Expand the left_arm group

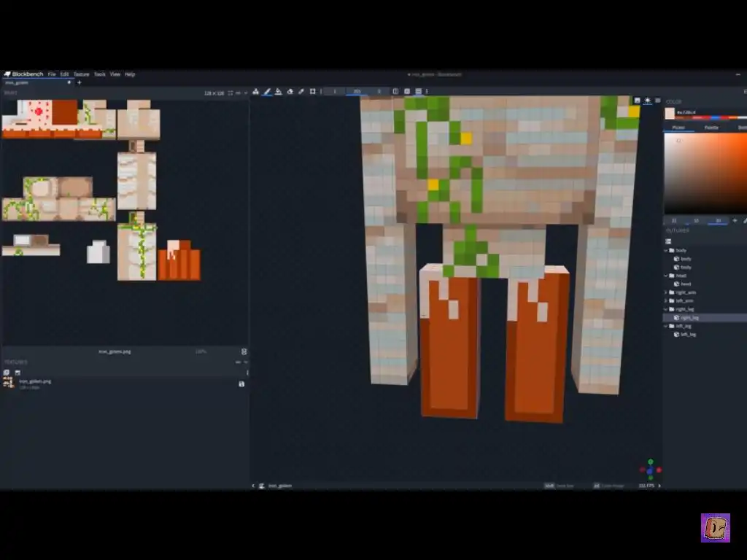666,301
